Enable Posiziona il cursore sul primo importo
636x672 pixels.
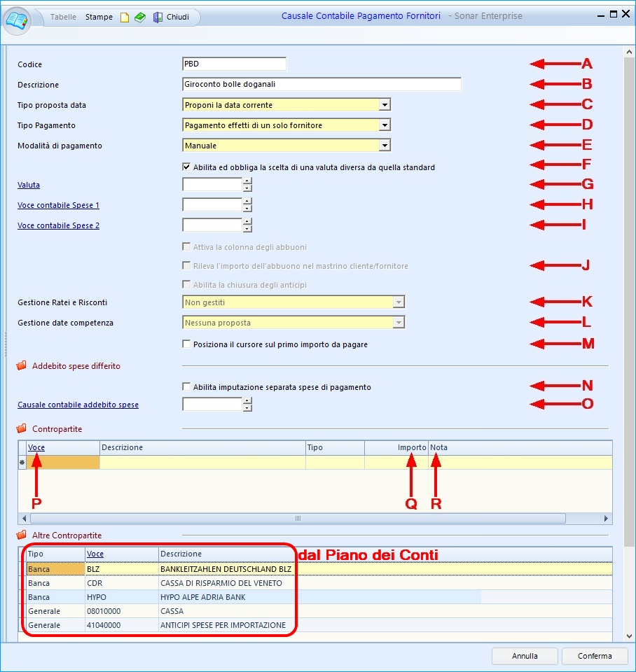(x=186, y=344)
